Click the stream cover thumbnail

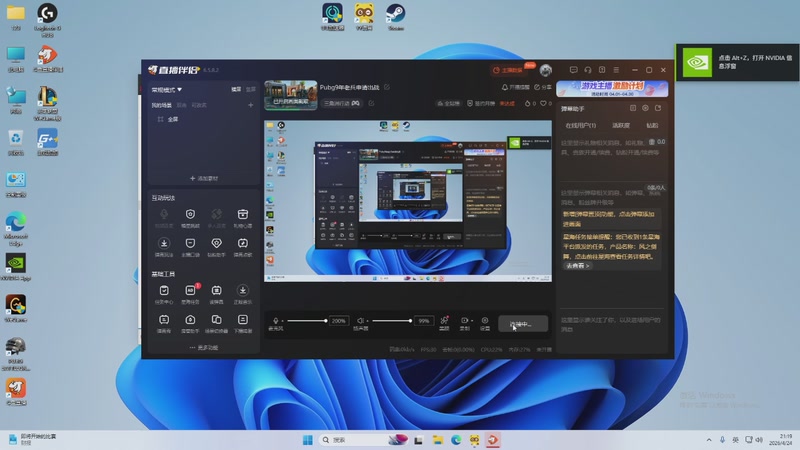click(291, 95)
